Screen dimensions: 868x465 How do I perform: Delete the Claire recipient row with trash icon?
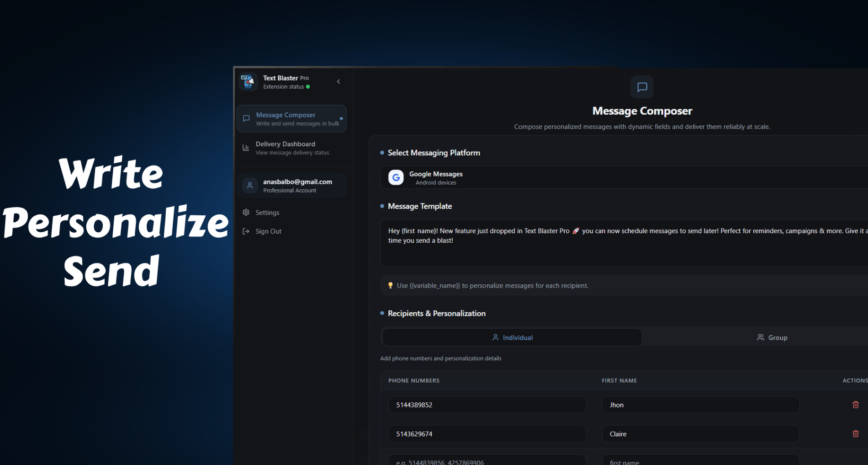pos(856,434)
